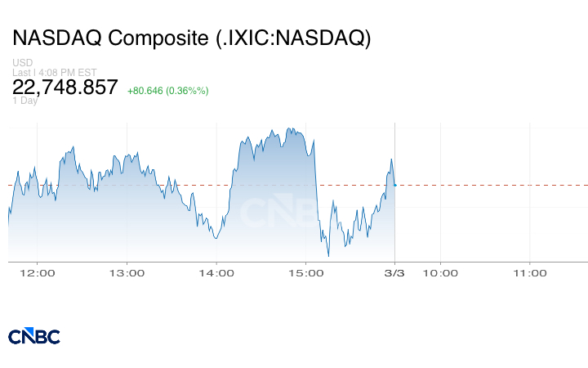Click the 12:00 time axis label

pos(38,273)
